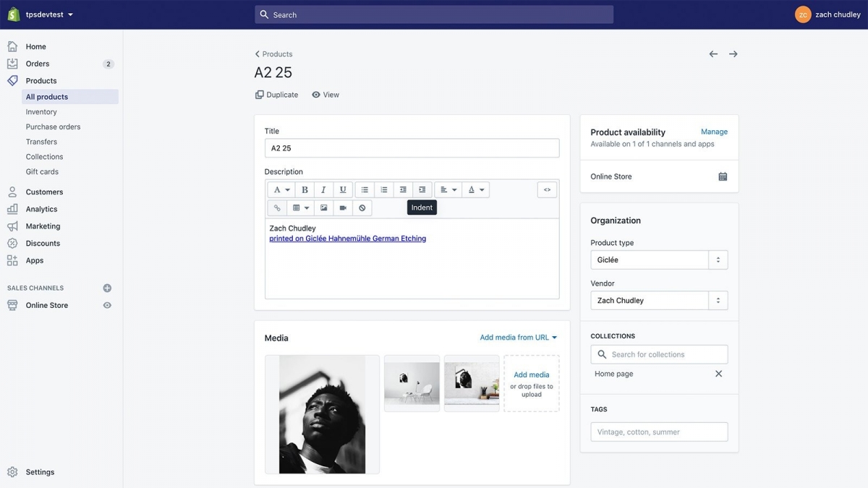Toggle Online Store visibility in sales channels
This screenshot has width=868, height=488.
coord(106,304)
